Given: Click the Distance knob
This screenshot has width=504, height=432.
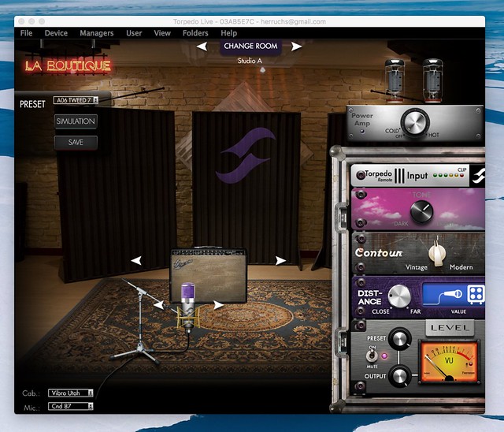Looking at the screenshot, I should point(399,296).
